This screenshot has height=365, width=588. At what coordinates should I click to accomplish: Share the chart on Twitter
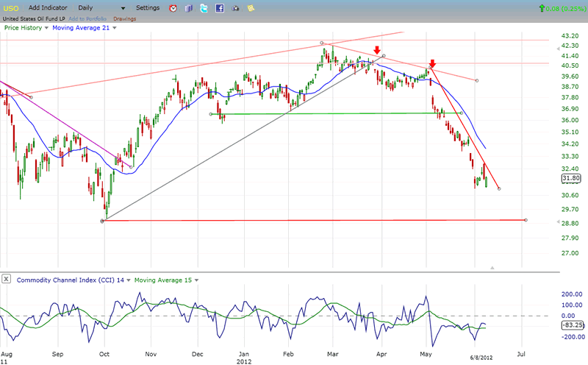click(x=204, y=8)
